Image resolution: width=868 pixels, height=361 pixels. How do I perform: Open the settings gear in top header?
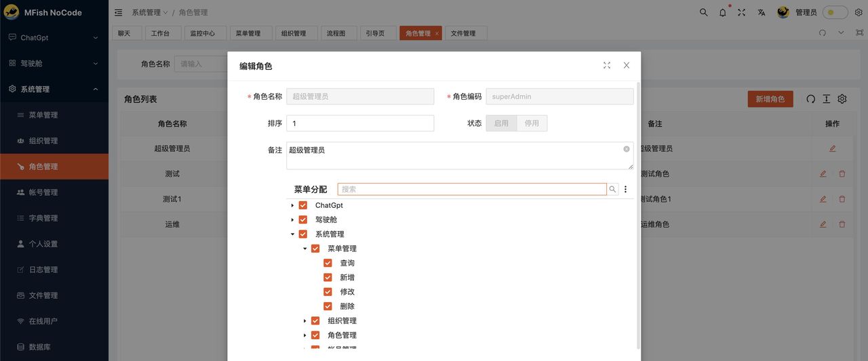859,12
